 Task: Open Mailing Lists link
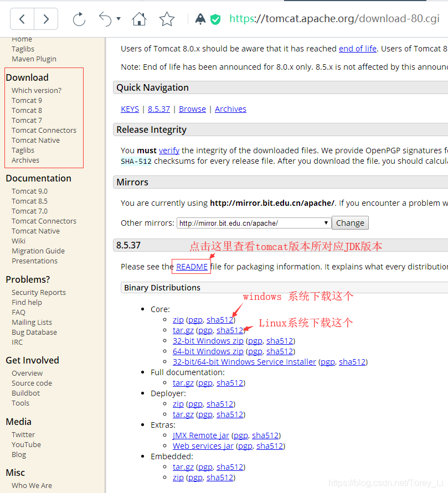point(32,323)
